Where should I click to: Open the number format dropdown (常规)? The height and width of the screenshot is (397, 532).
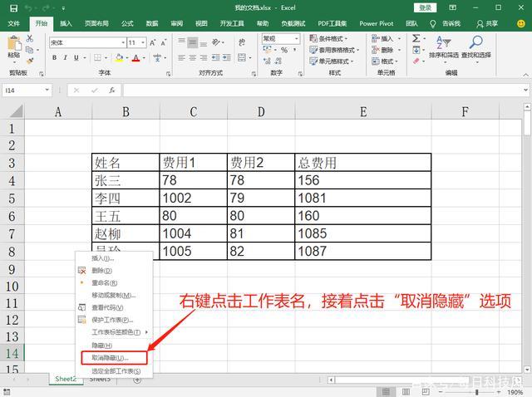[297, 39]
